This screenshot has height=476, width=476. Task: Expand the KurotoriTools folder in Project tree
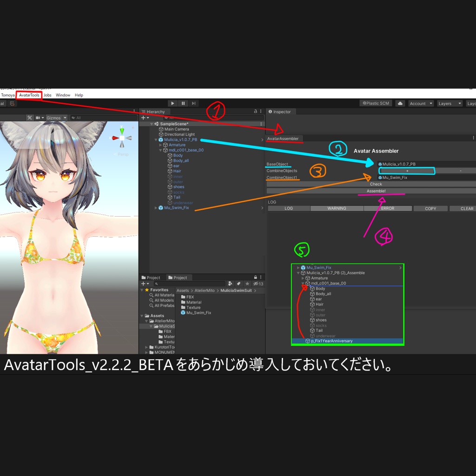[146, 347]
